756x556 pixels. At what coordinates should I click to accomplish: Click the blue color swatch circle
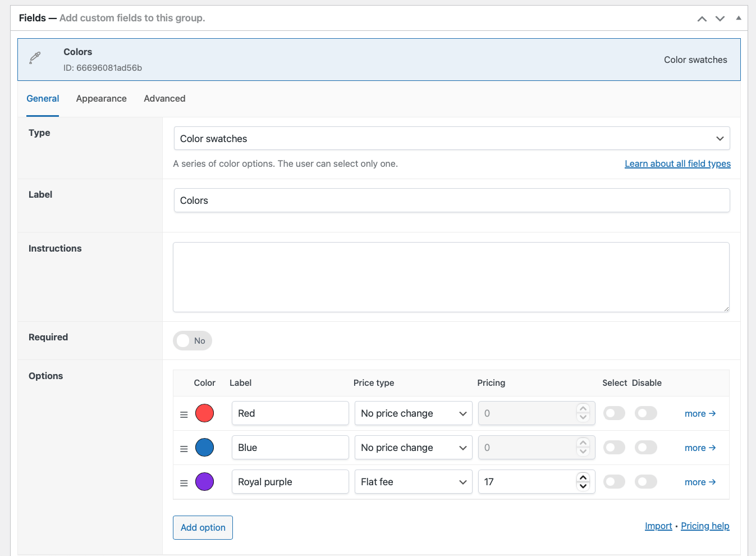click(x=204, y=447)
